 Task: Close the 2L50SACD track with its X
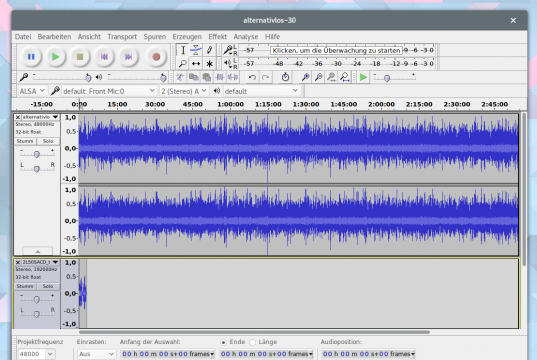click(x=18, y=262)
